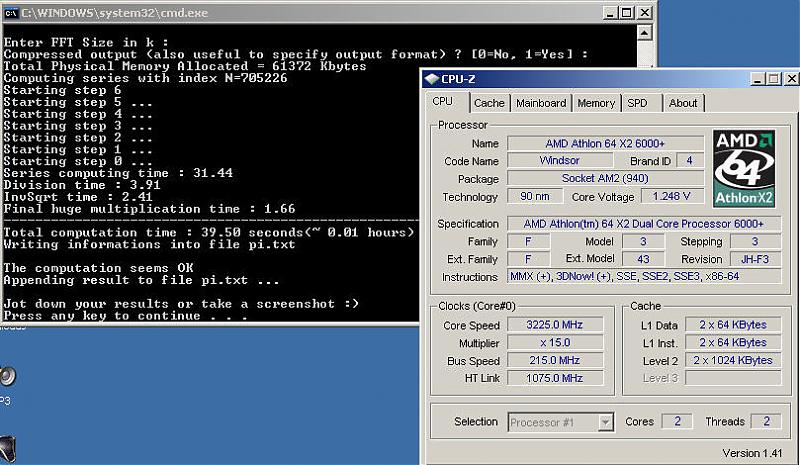Click the Core Speed value 3225.0 MHz
This screenshot has height=465, width=800.
(x=555, y=325)
